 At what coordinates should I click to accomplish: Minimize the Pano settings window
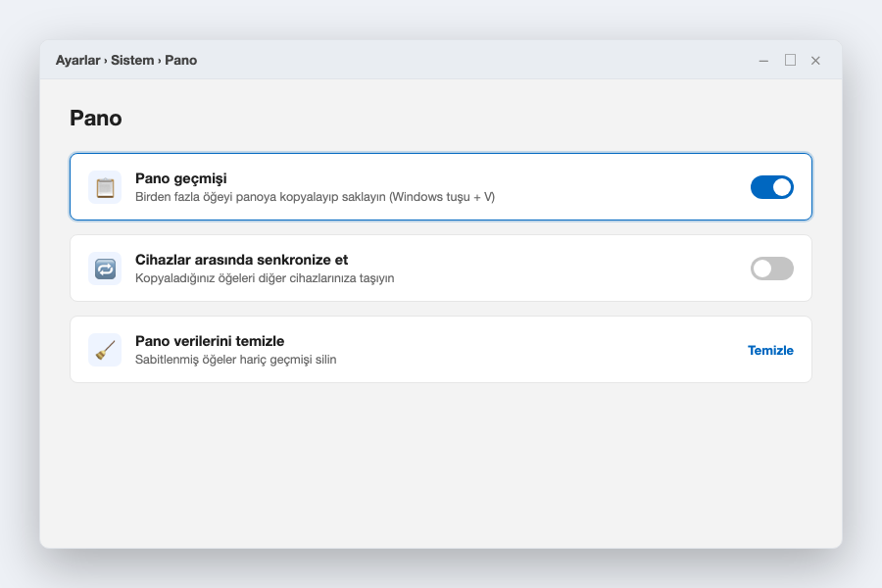coord(763,60)
